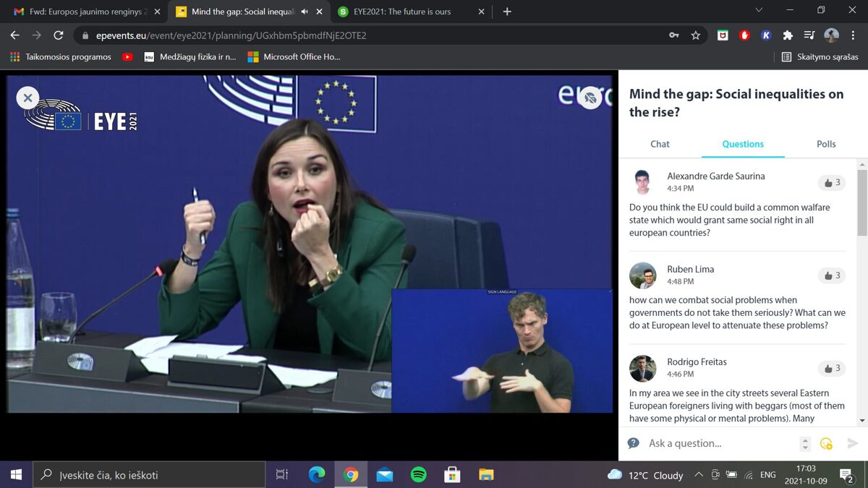This screenshot has height=488, width=868.
Task: Open the Medžiagų fizika bookmark
Action: pos(190,56)
